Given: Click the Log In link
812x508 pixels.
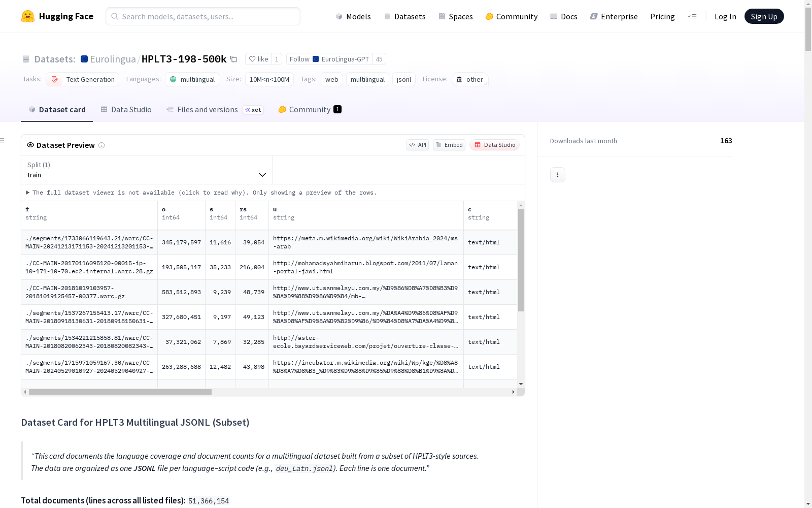Looking at the screenshot, I should 725,16.
